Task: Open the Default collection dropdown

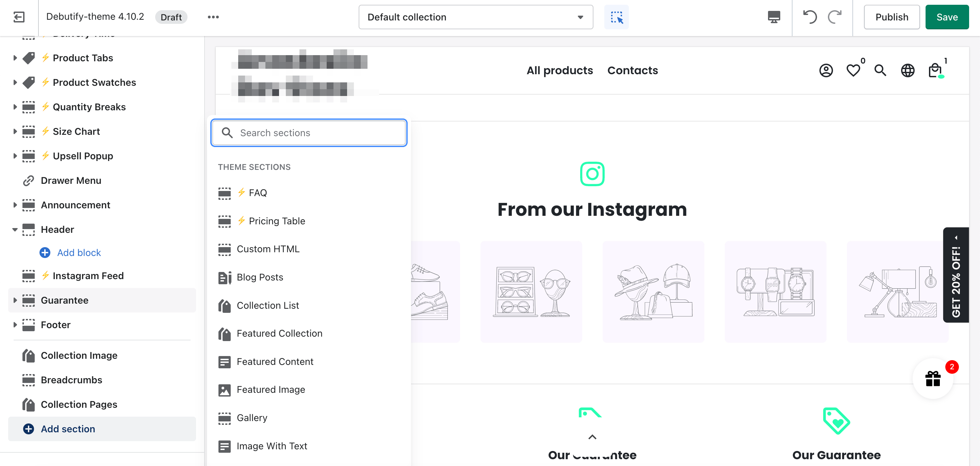Action: tap(475, 17)
